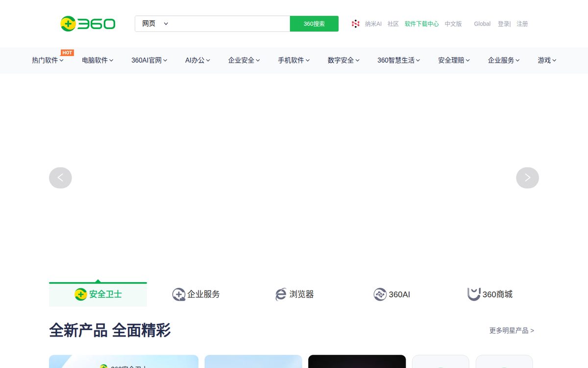Click the 全新产品 全面精彩 heading
The height and width of the screenshot is (368, 588).
110,330
